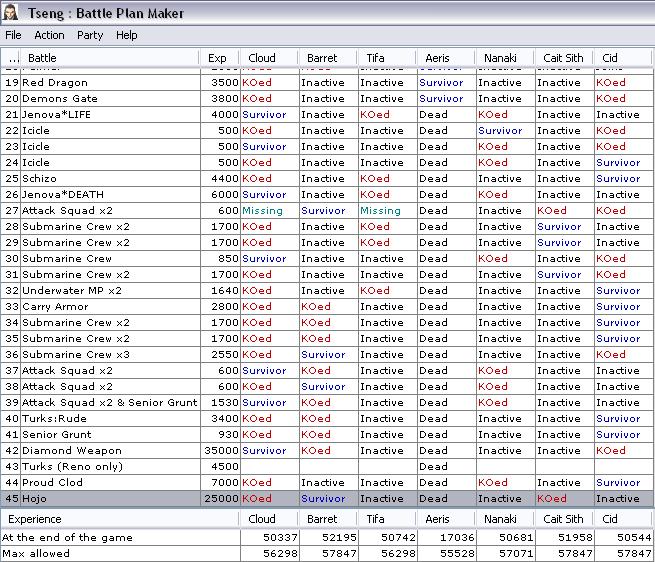Click the Battle column header
Screen dimensions: 655x562
click(110, 58)
